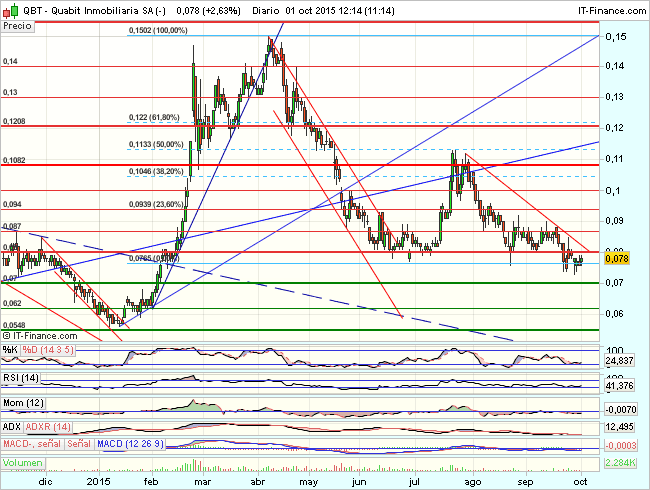Screen dimensions: 650x490
Task: Click the 0,13 level label on left
Action: coord(10,92)
